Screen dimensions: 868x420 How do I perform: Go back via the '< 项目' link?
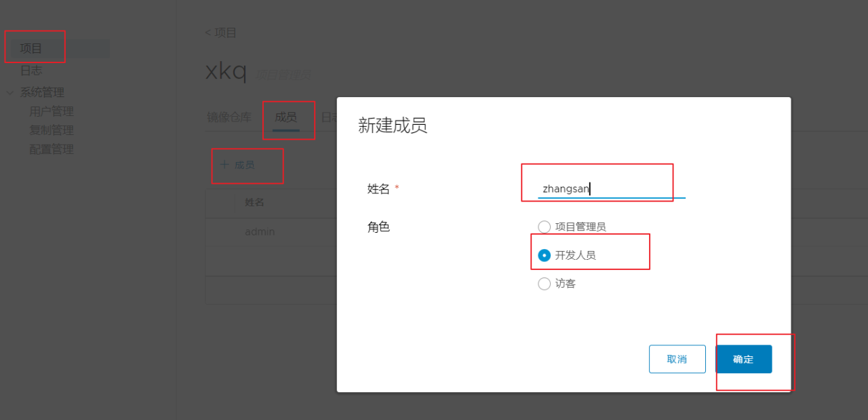click(x=220, y=33)
